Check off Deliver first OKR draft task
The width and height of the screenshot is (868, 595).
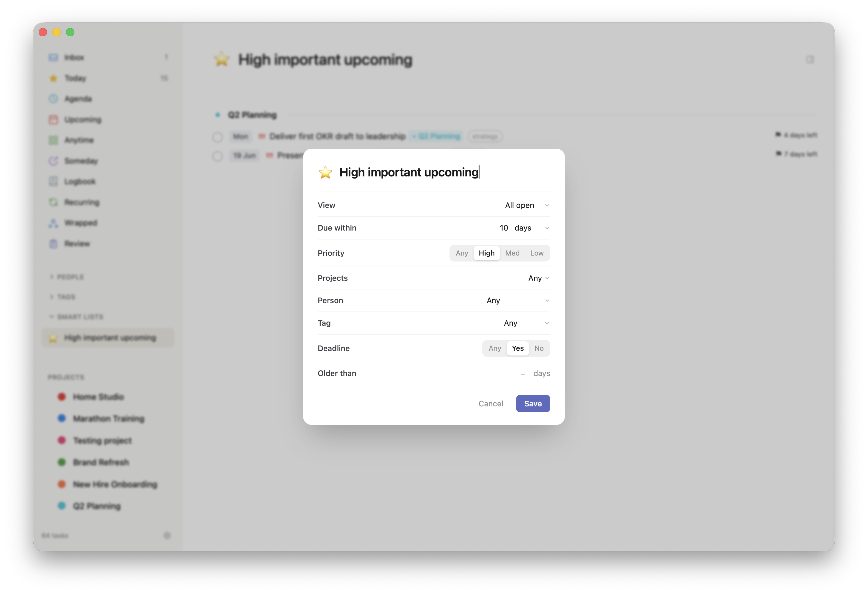(x=217, y=137)
